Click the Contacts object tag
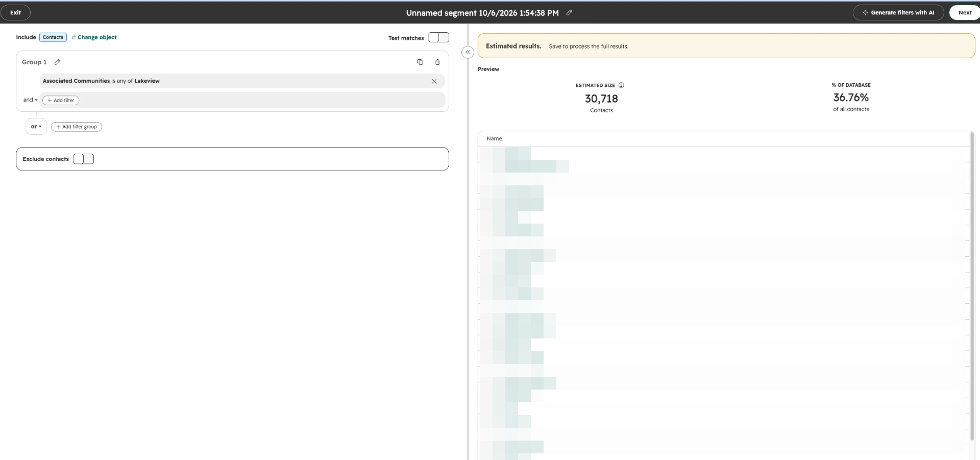 (53, 37)
